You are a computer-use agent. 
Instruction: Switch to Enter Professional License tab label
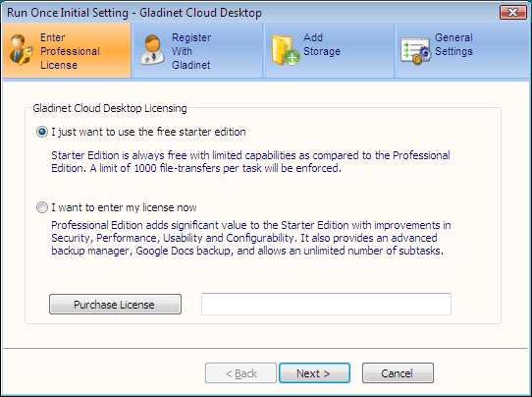pyautogui.click(x=70, y=51)
